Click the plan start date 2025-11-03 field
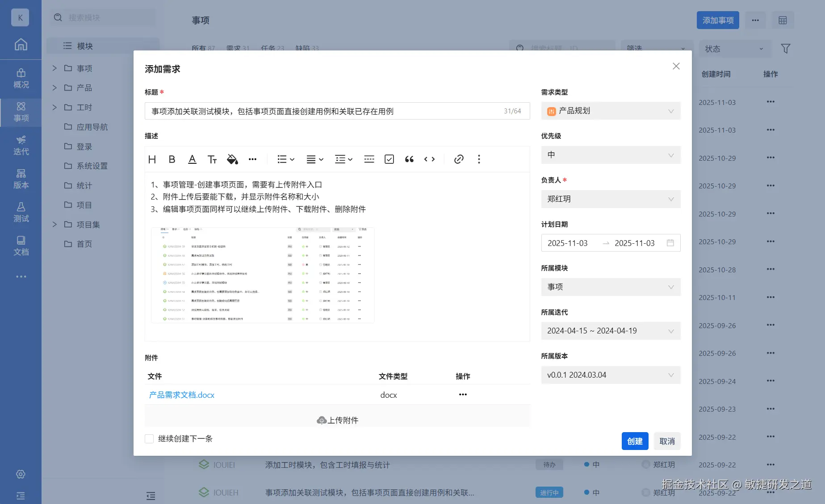The image size is (825, 504). pos(568,243)
